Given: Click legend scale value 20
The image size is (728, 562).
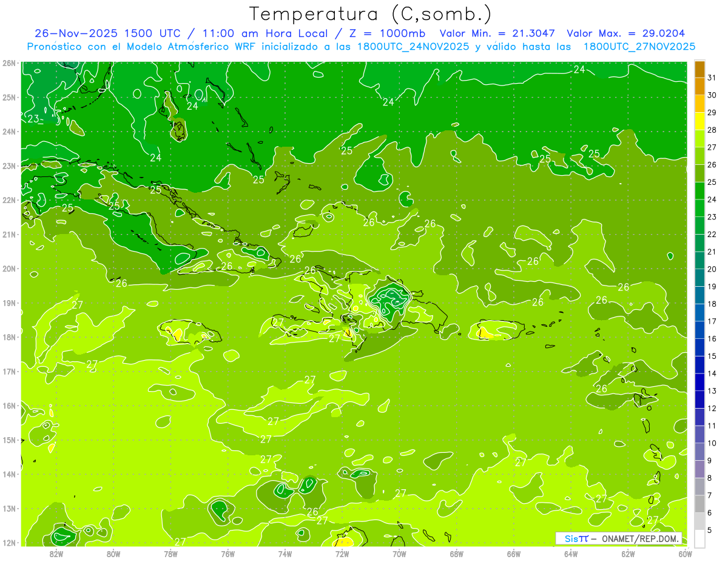Looking at the screenshot, I should [x=712, y=269].
